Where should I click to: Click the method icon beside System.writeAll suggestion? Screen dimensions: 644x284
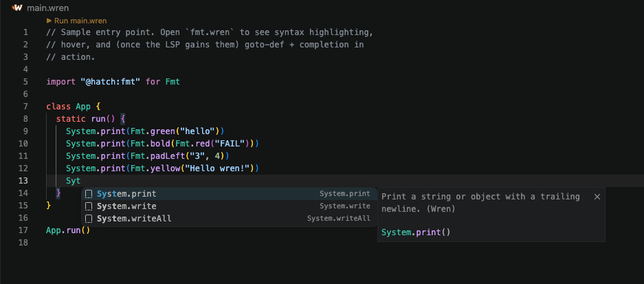[x=89, y=219]
